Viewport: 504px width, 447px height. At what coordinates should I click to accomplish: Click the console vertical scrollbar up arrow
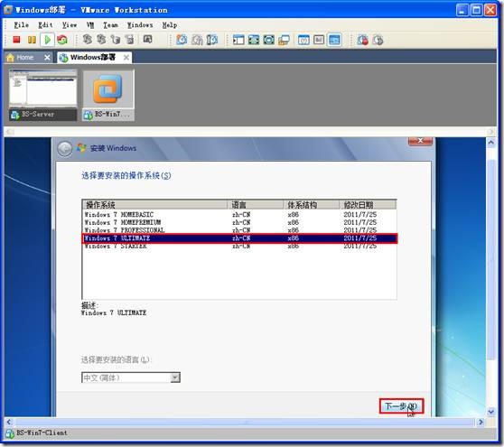[491, 142]
